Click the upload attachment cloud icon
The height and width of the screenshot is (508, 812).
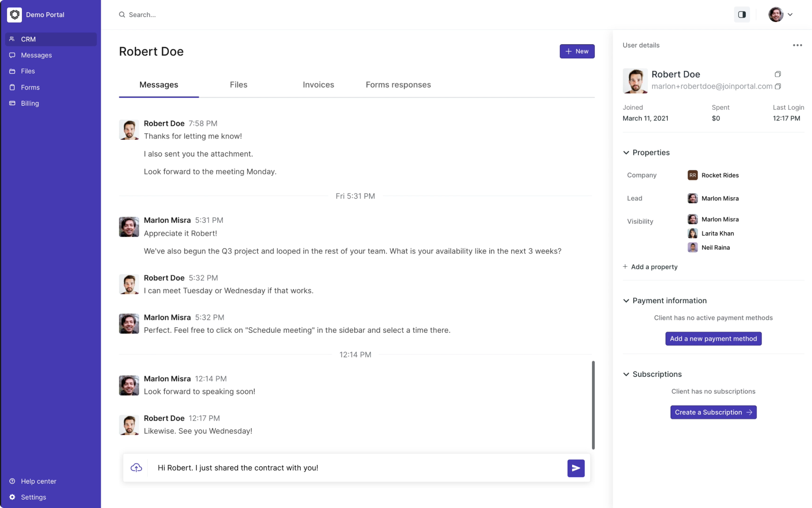pyautogui.click(x=136, y=468)
